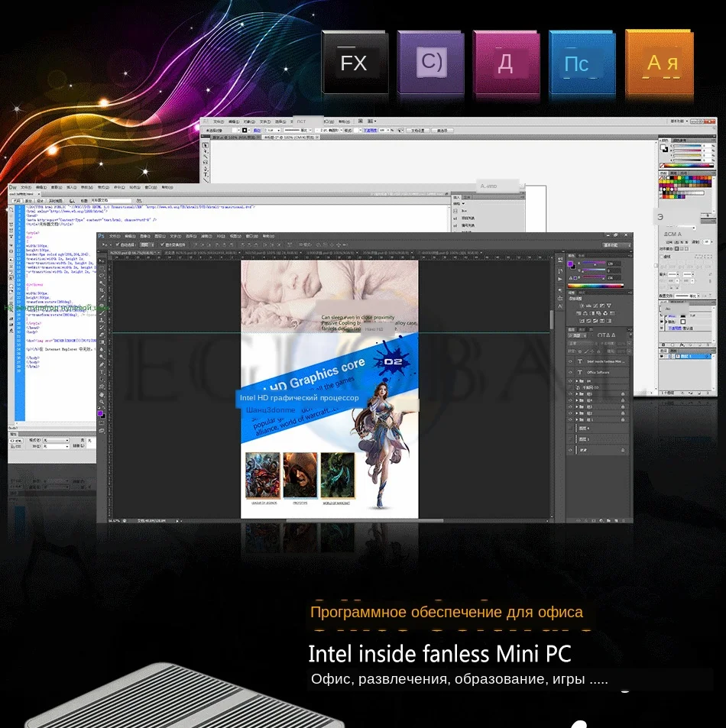Open Photoshop Auto-Select target dropdown
Image resolution: width=726 pixels, height=728 pixels.
[147, 244]
